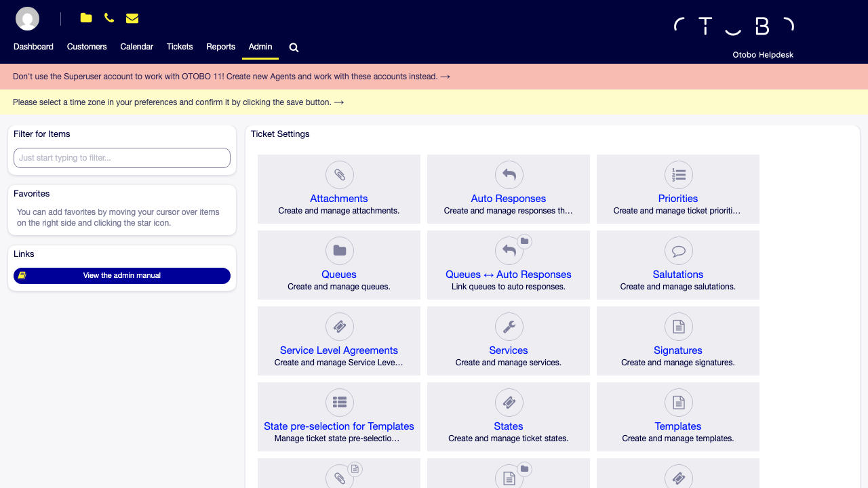The width and height of the screenshot is (868, 488).
Task: Click the Otobo Helpdesk label
Action: point(763,55)
